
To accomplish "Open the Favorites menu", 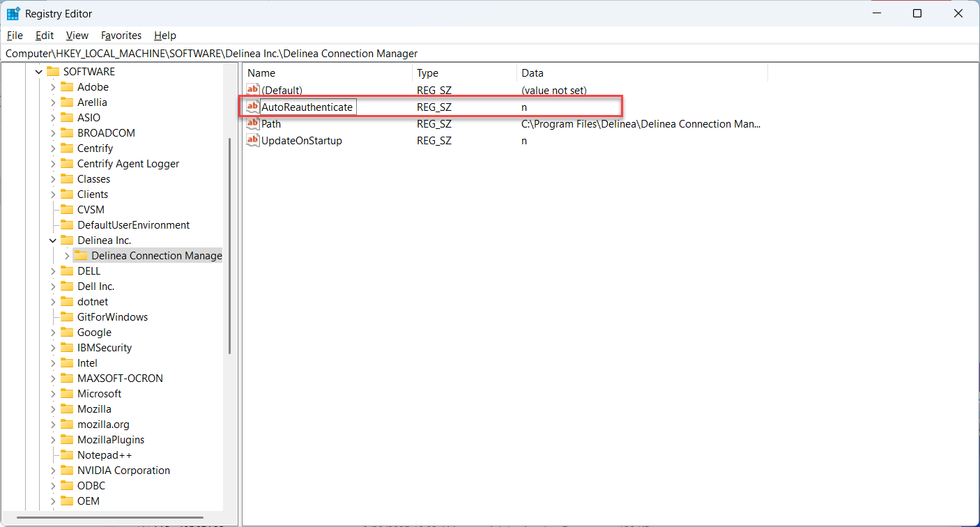I will [121, 36].
